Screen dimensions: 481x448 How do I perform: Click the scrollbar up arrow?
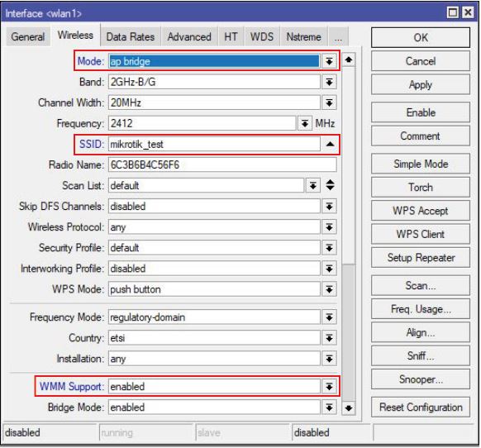(349, 60)
